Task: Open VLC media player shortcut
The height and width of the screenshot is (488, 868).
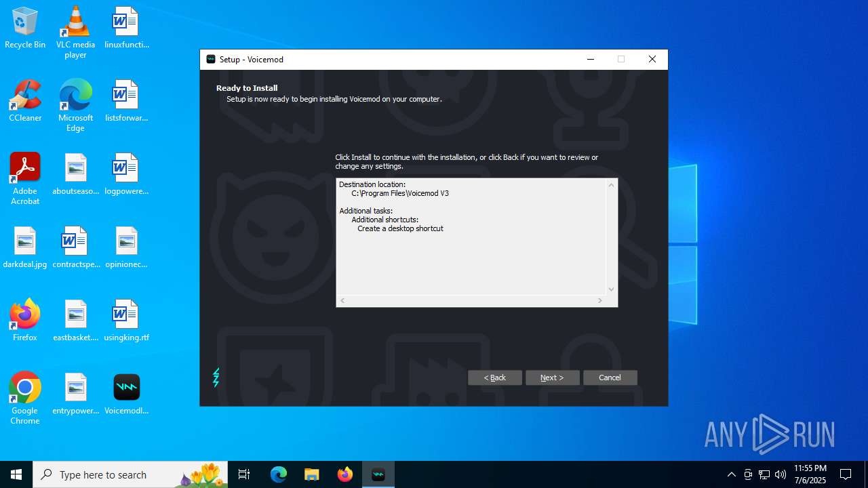Action: pos(75,33)
